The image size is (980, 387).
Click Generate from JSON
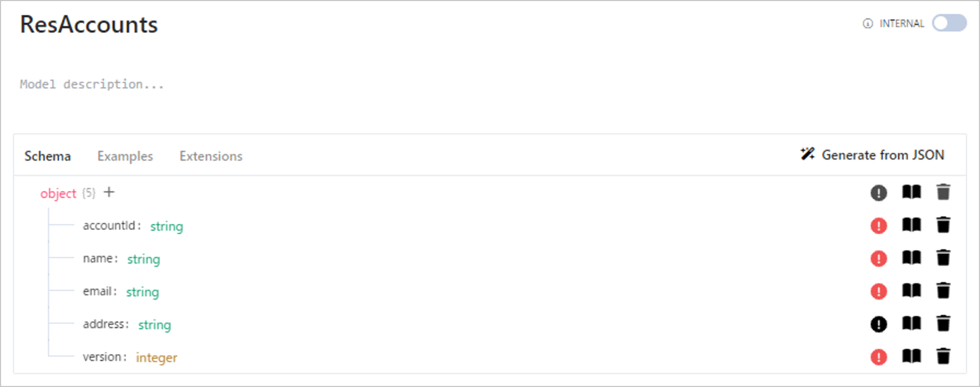click(872, 155)
